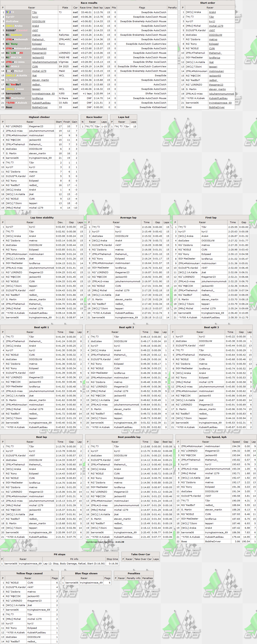The width and height of the screenshot is (257, 644).
Task: Click jkat username in Race results
Action: click(34, 75)
